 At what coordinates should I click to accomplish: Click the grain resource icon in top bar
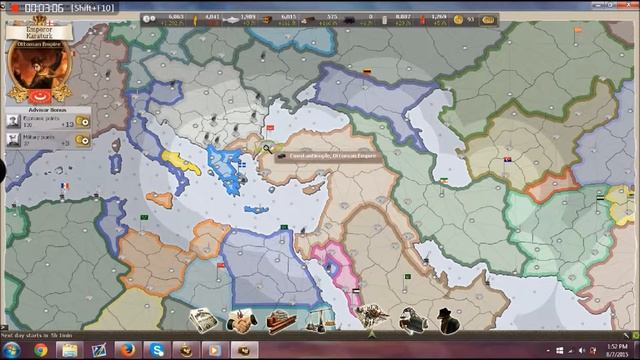pos(195,20)
